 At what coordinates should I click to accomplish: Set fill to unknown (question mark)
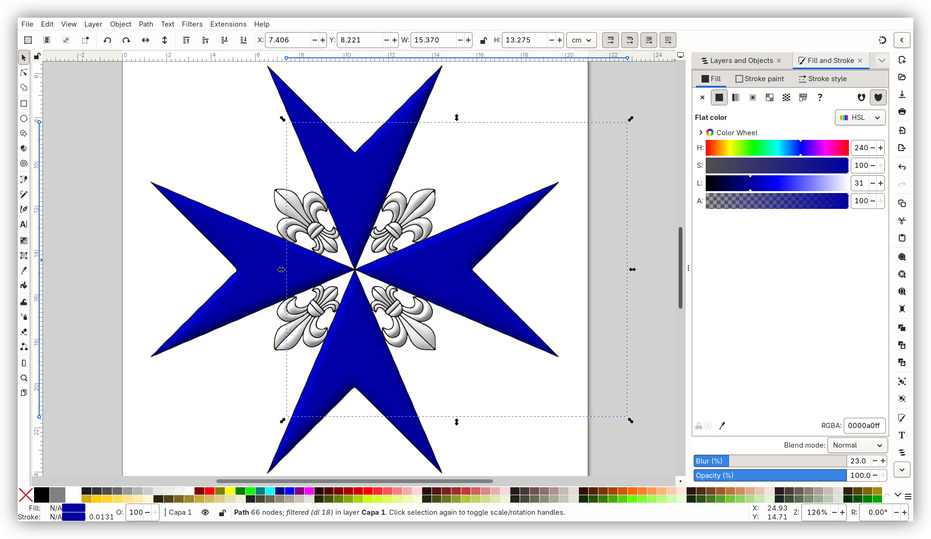click(x=820, y=97)
